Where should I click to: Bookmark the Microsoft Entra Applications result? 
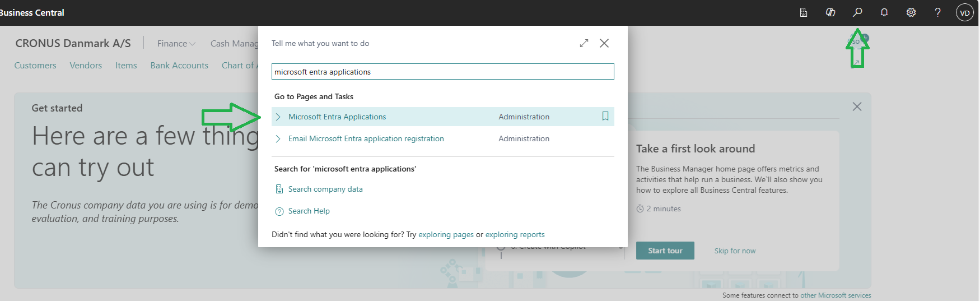tap(605, 116)
